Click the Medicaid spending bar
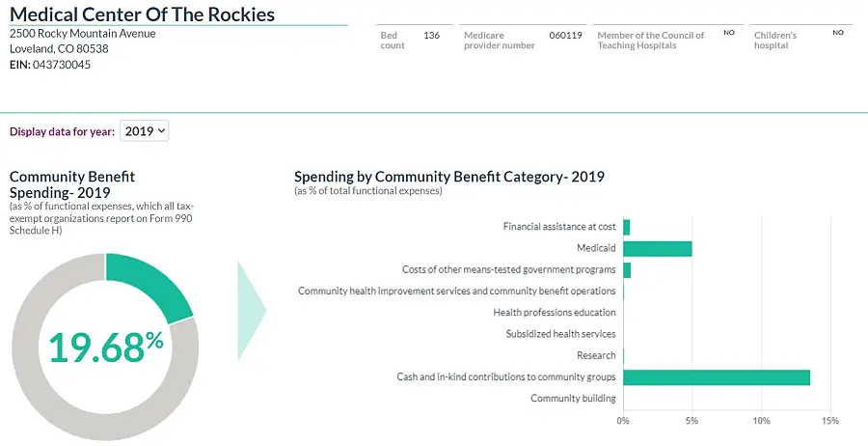Screen dimensions: 868x446 click(x=658, y=249)
